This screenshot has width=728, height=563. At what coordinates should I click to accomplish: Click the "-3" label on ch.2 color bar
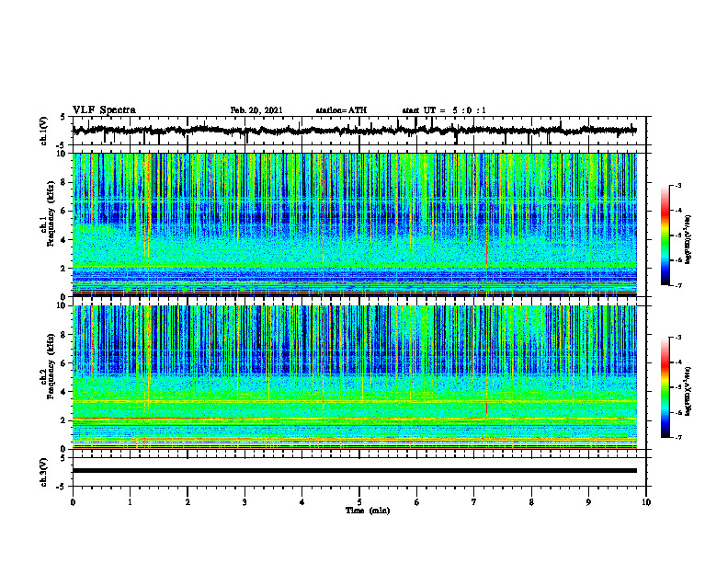[678, 338]
